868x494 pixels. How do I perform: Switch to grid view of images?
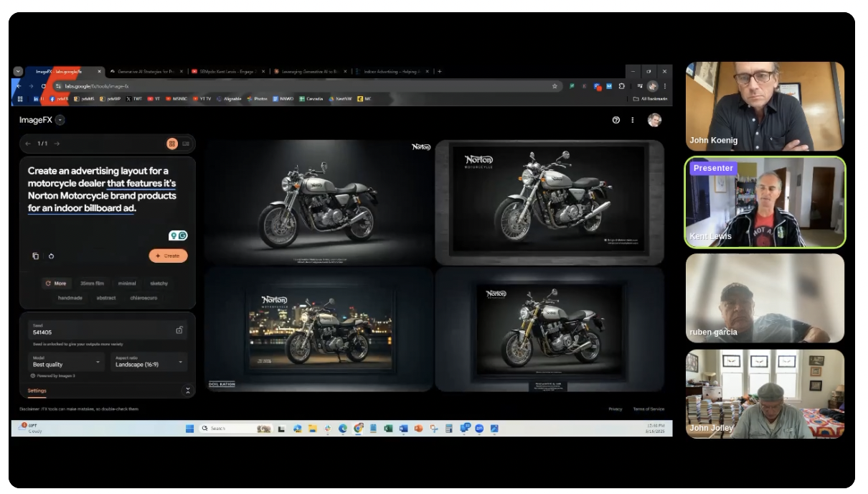point(172,144)
